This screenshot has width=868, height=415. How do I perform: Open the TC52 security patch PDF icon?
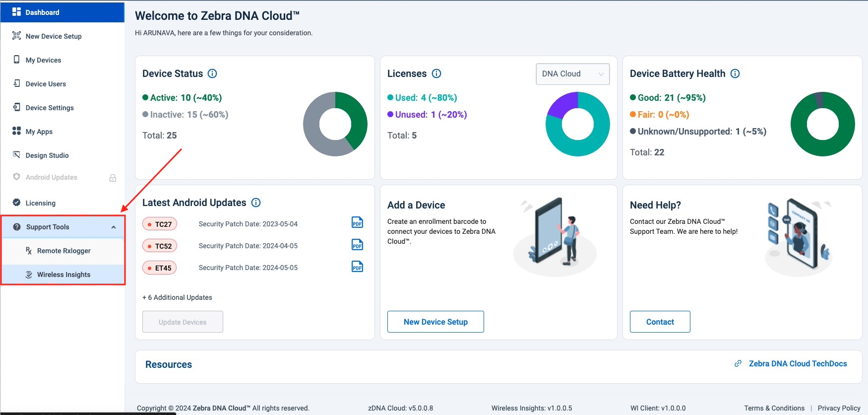click(357, 245)
